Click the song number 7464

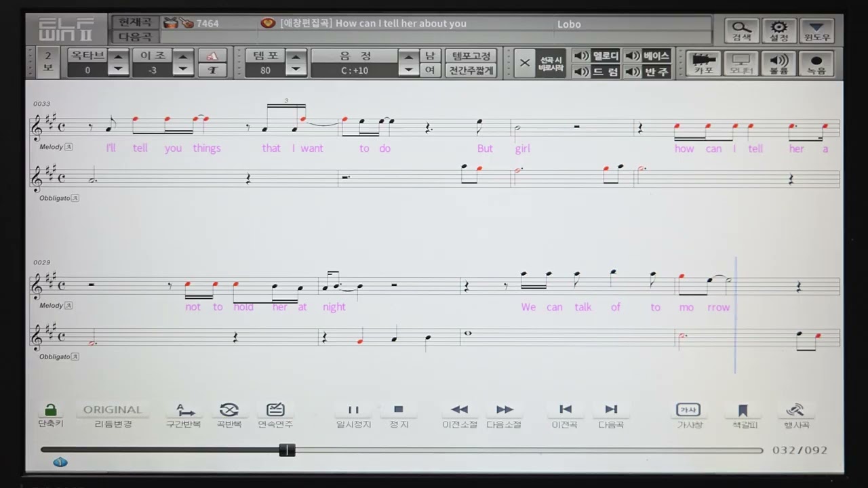[x=208, y=24]
